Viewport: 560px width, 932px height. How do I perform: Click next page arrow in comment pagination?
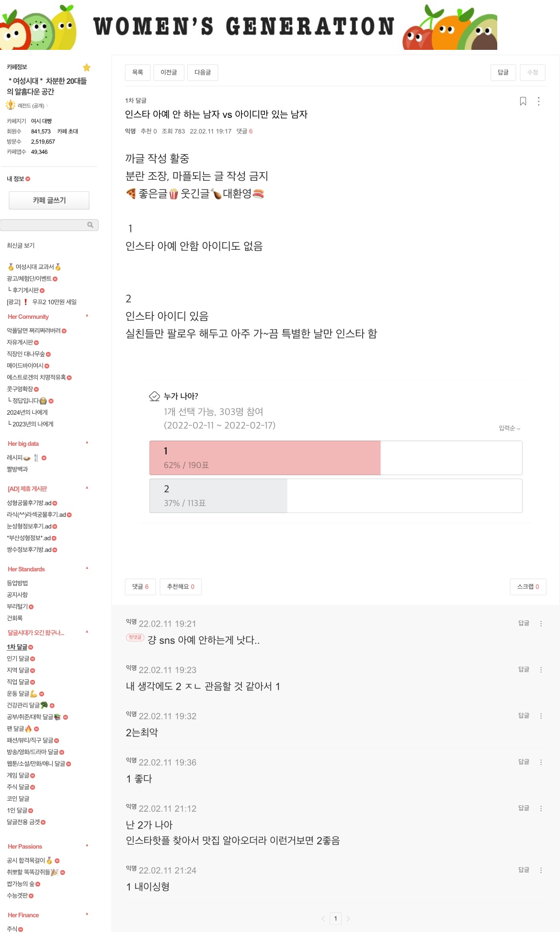[x=348, y=919]
